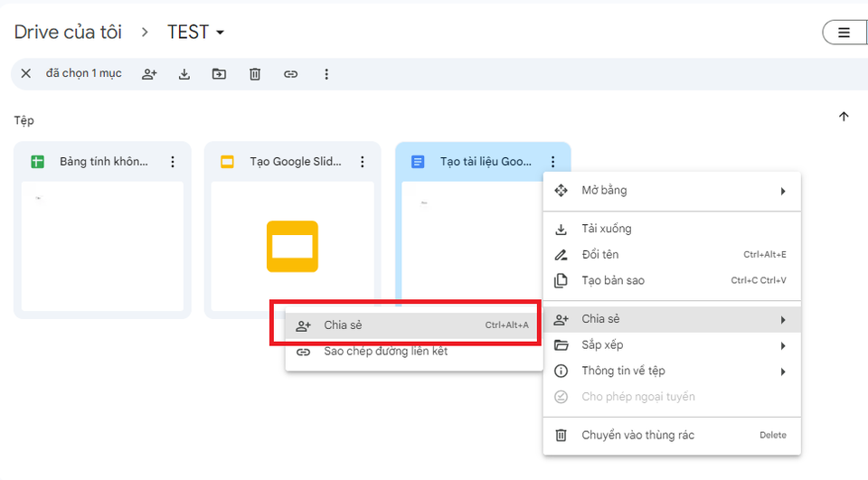The height and width of the screenshot is (480, 868).
Task: Open three-dot menu on Tạo Google Slides file
Action: [362, 162]
